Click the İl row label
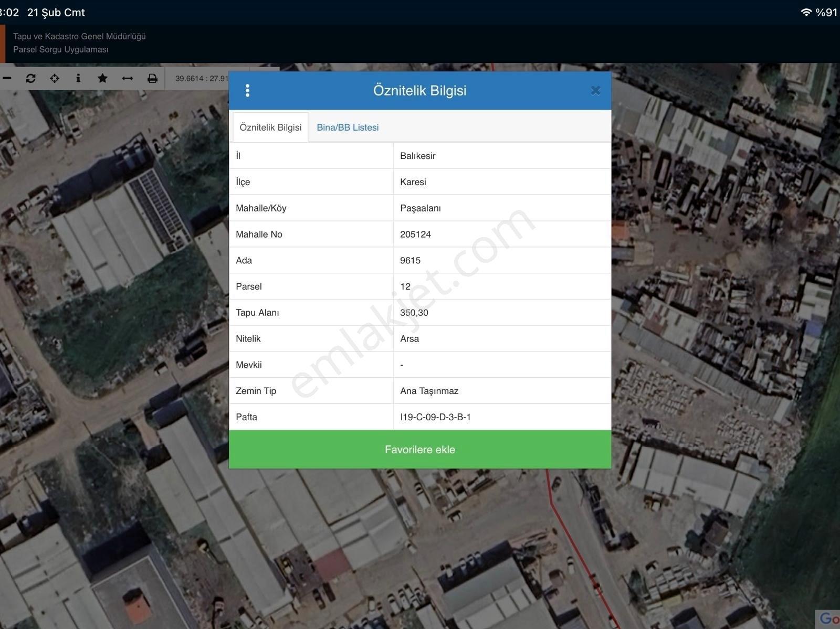This screenshot has width=840, height=629. [x=238, y=156]
